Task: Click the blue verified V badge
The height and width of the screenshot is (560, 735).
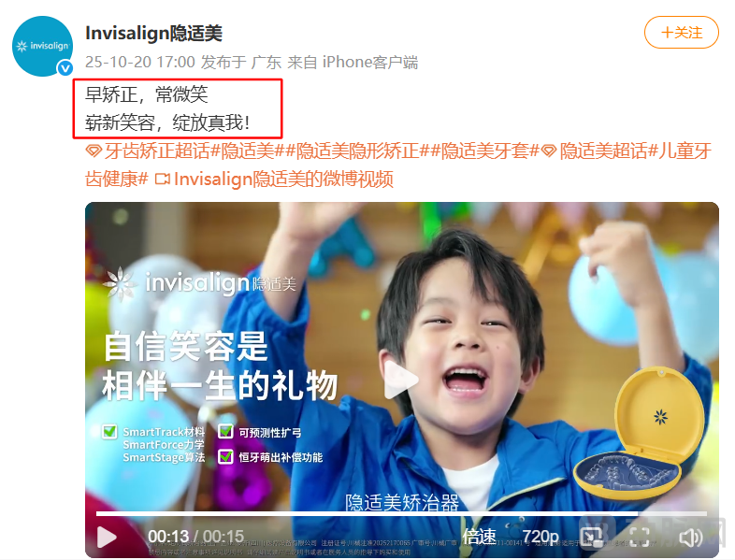Action: pos(65,68)
